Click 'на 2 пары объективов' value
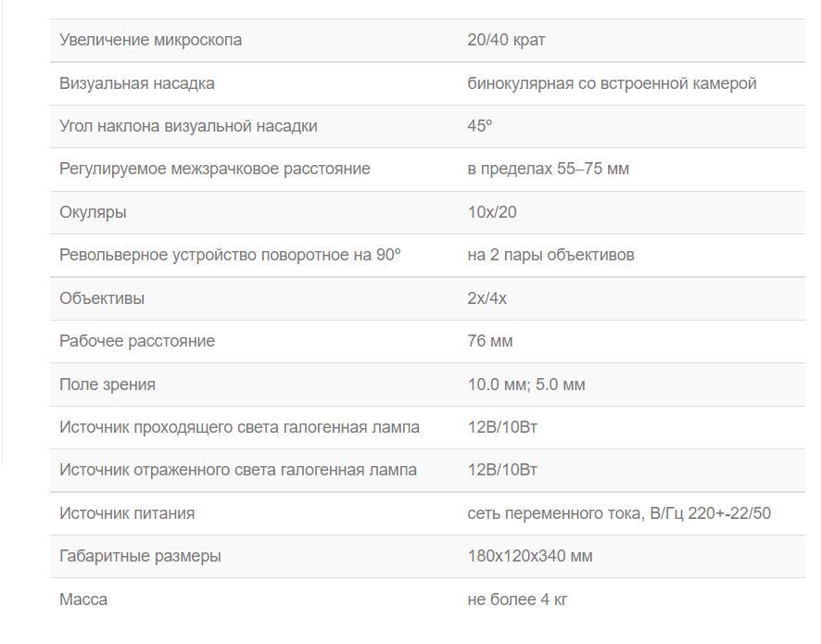Image resolution: width=821 pixels, height=644 pixels. 550,255
